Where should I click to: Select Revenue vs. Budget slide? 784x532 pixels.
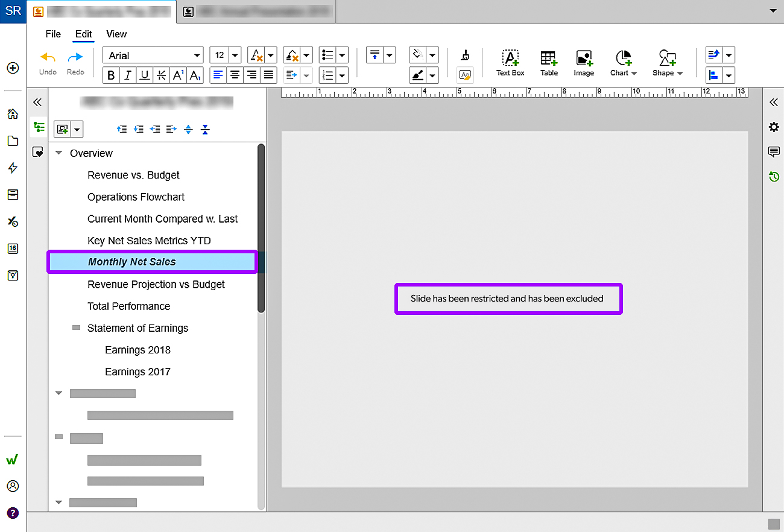tap(133, 175)
